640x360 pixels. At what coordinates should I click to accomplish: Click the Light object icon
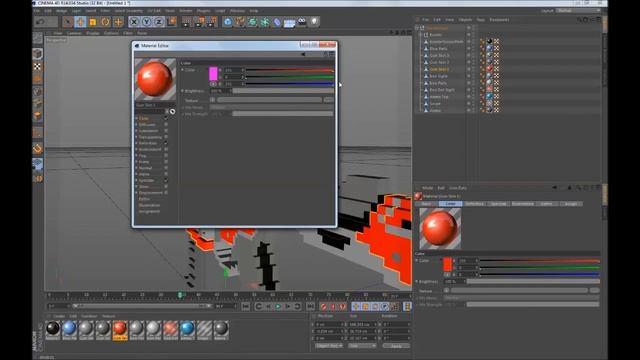coord(314,22)
